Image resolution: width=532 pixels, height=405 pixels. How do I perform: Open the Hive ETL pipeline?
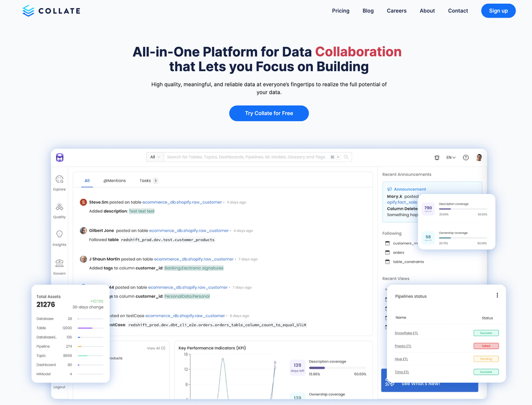[401, 359]
